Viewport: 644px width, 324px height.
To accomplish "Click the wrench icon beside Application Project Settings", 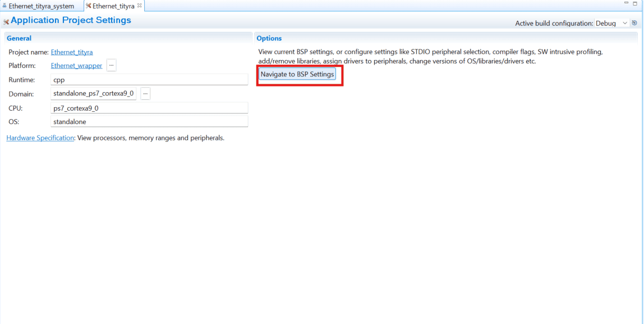I will 6,21.
